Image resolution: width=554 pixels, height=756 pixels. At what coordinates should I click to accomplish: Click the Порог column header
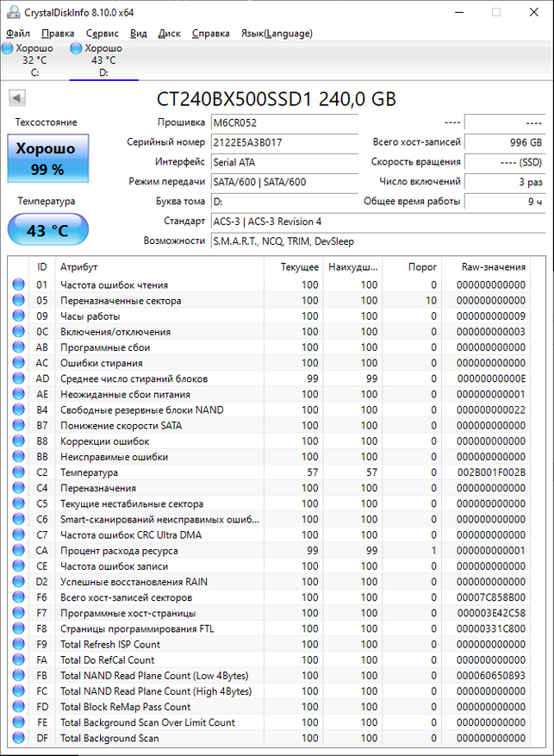(412, 266)
